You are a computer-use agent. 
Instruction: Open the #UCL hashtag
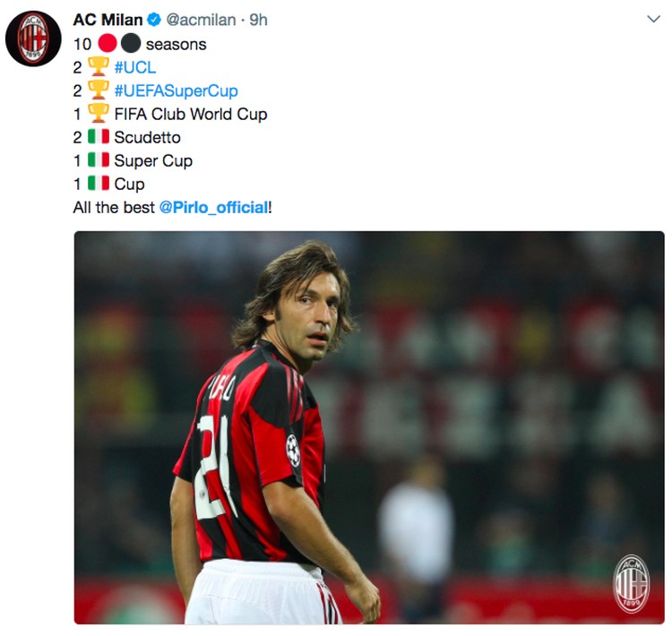pos(135,68)
